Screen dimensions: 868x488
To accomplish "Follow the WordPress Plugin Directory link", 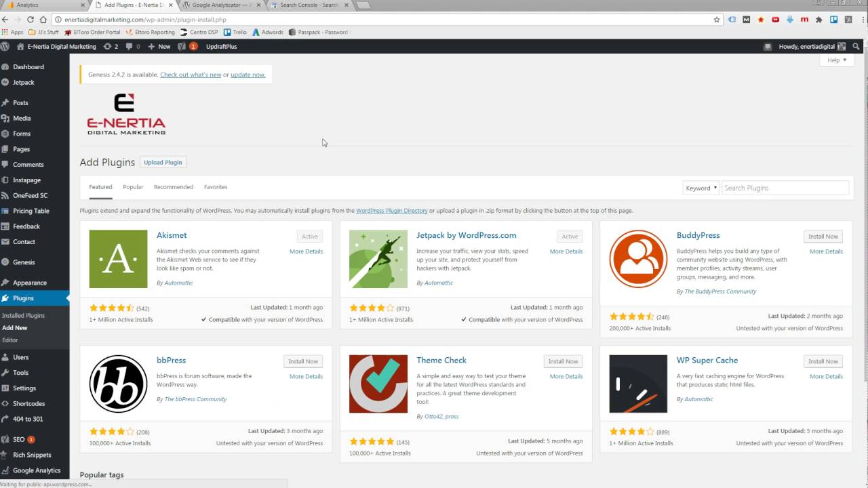I will click(391, 211).
